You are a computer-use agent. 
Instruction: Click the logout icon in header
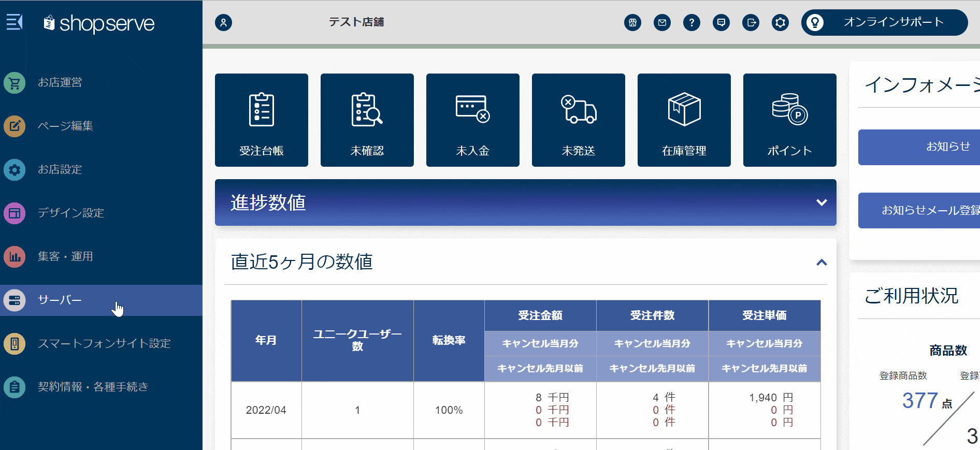pyautogui.click(x=751, y=22)
